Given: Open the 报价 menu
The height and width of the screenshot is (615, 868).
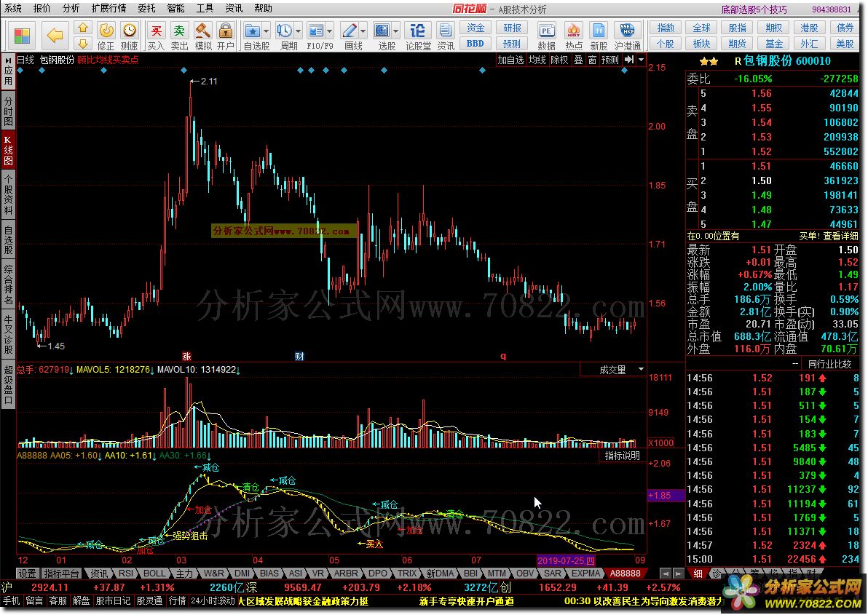Looking at the screenshot, I should 42,8.
